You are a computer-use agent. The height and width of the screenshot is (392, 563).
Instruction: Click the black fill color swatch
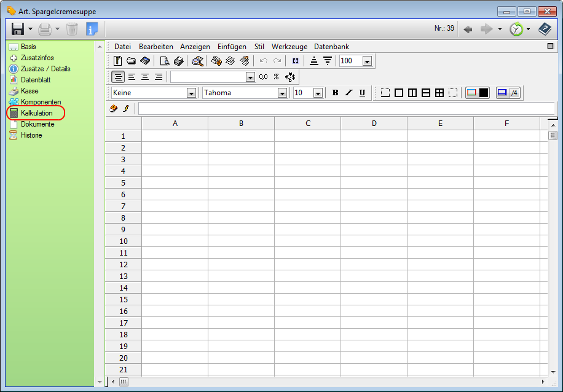484,93
